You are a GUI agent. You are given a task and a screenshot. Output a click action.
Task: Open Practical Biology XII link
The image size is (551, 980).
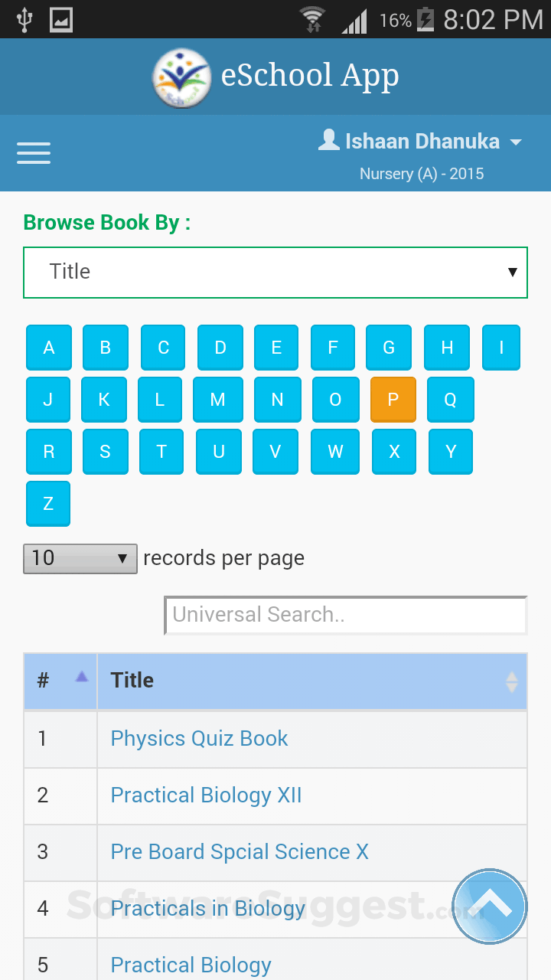tap(206, 795)
